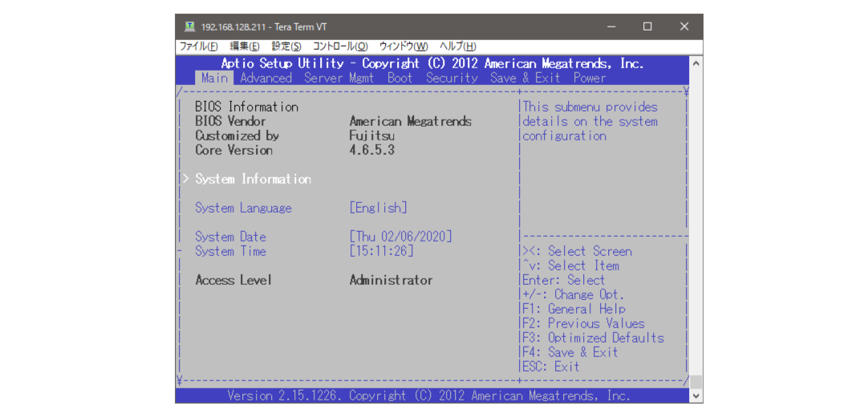Maximize the Tera Term window
The image size is (868, 414).
point(647,26)
